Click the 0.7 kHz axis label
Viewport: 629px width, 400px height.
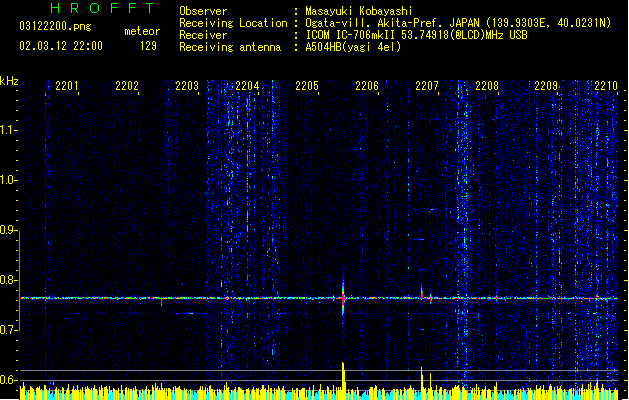[x=8, y=330]
